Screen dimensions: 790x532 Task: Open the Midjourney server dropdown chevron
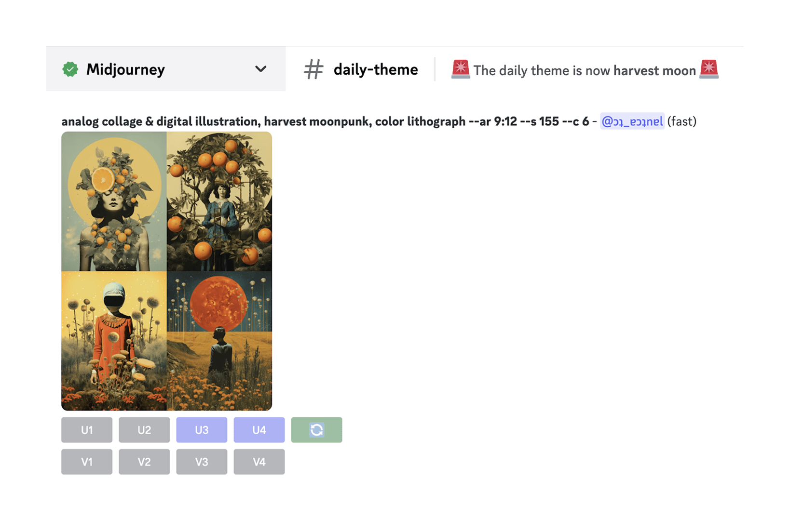(x=260, y=69)
